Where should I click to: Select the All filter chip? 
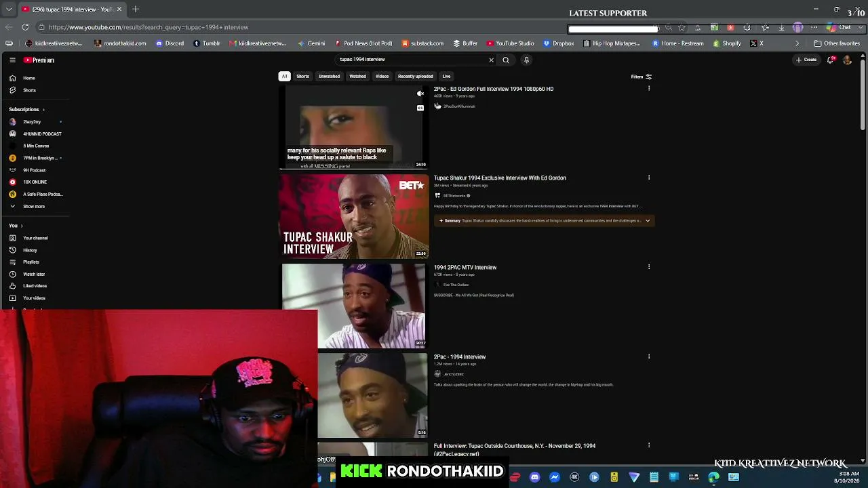(x=284, y=77)
